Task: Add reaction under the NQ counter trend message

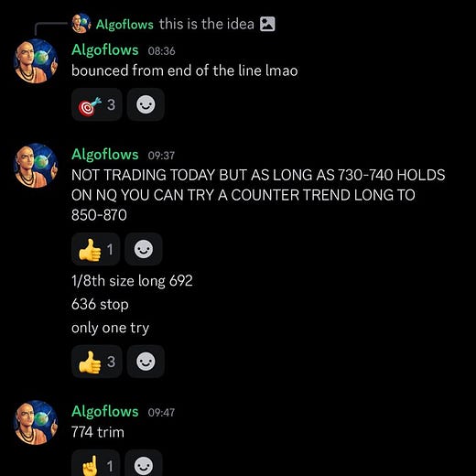Action: [x=144, y=249]
